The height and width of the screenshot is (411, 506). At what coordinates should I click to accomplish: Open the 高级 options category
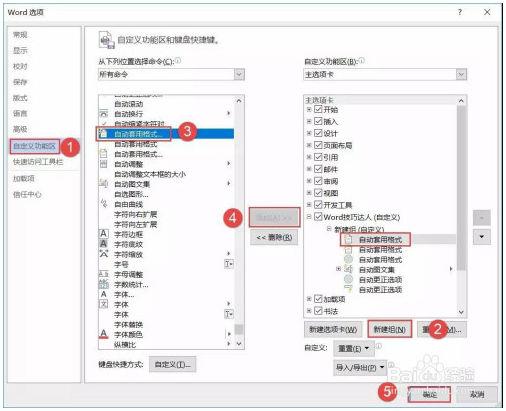[20, 129]
